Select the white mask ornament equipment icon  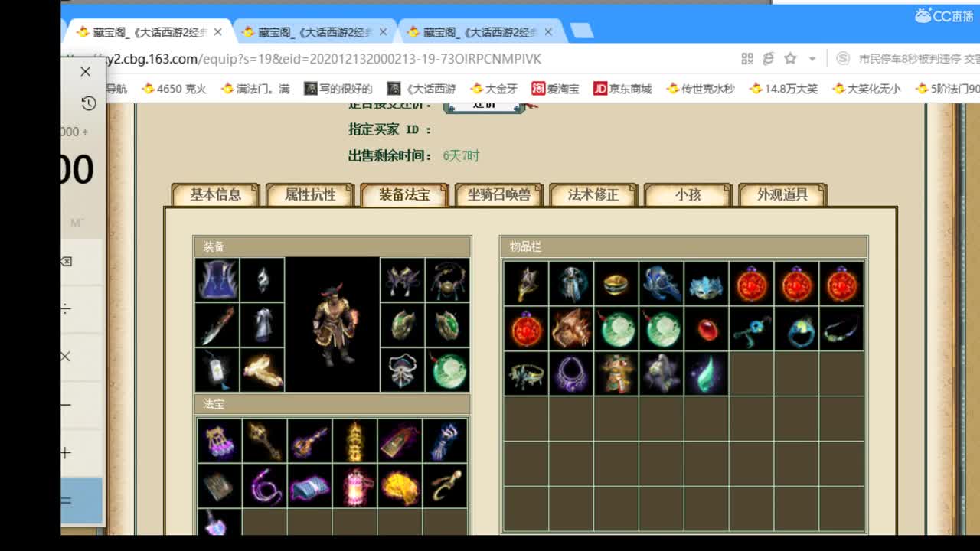coord(403,370)
